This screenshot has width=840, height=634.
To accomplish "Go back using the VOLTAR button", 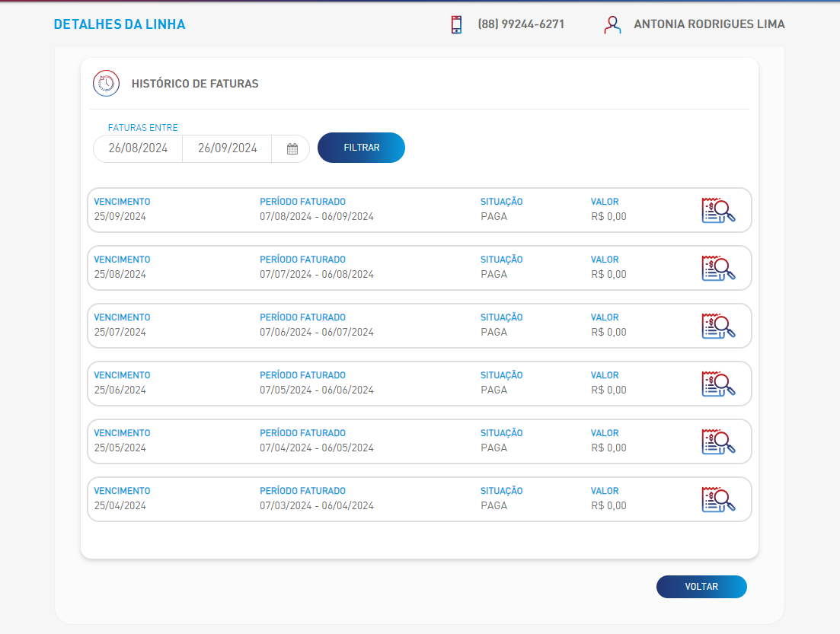I will tap(701, 587).
